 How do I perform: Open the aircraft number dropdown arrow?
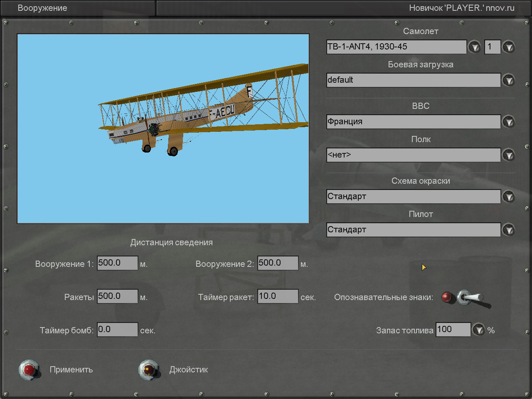pos(508,47)
